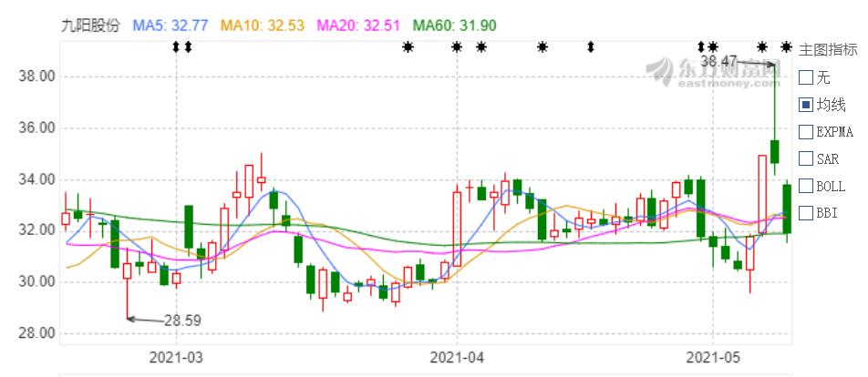Click the lone star marker above mid-April
868x377 pixels.
click(542, 46)
